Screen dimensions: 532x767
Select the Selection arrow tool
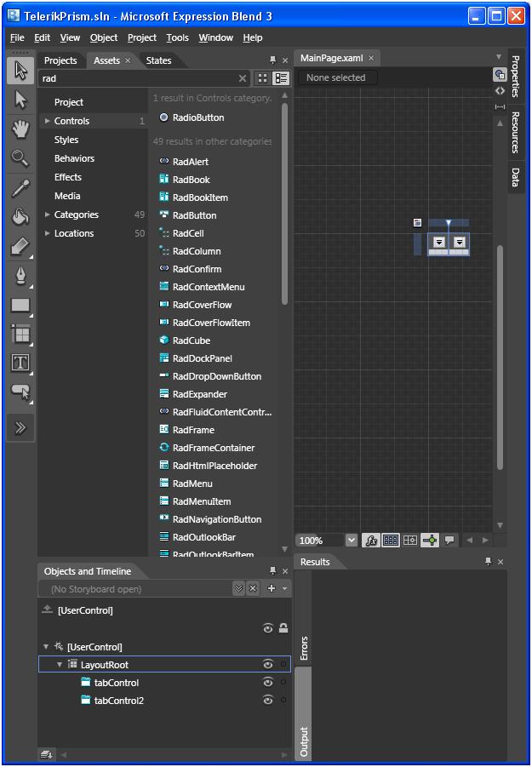(x=20, y=71)
